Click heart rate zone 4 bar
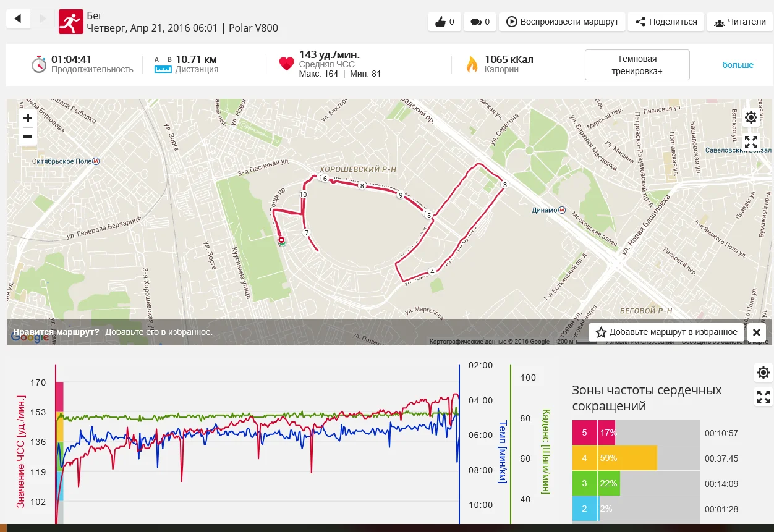The width and height of the screenshot is (774, 532). pyautogui.click(x=636, y=458)
